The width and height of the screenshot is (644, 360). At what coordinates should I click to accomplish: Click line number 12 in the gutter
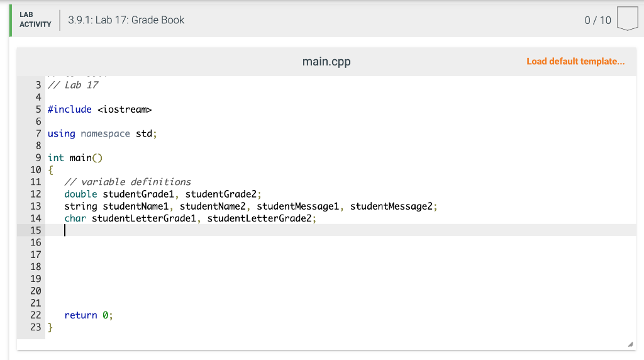point(36,194)
